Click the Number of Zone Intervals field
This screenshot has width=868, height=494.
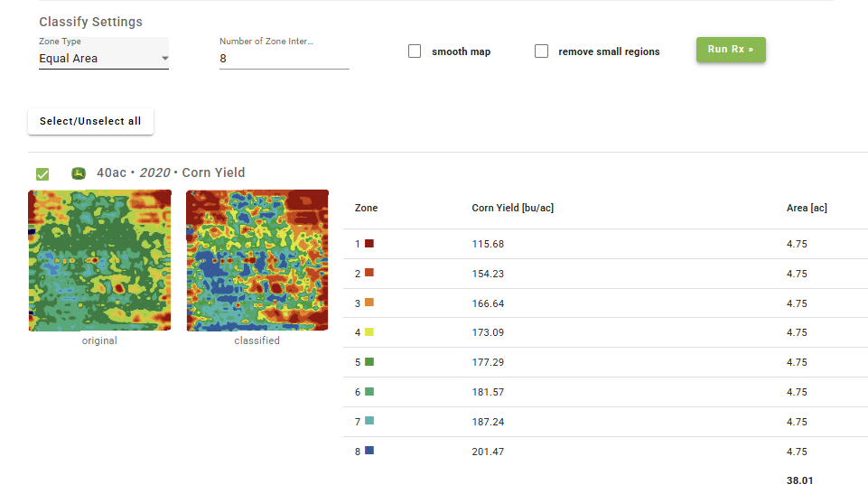[x=284, y=59]
